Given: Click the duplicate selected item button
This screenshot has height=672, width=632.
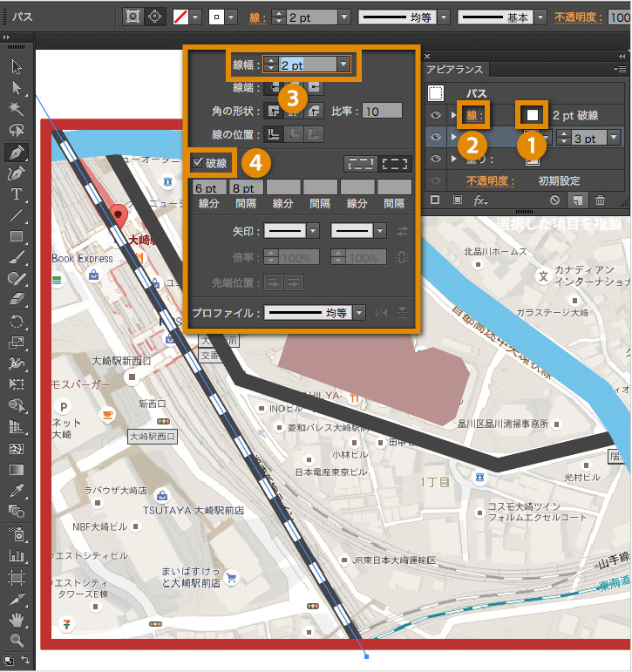Looking at the screenshot, I should (578, 200).
